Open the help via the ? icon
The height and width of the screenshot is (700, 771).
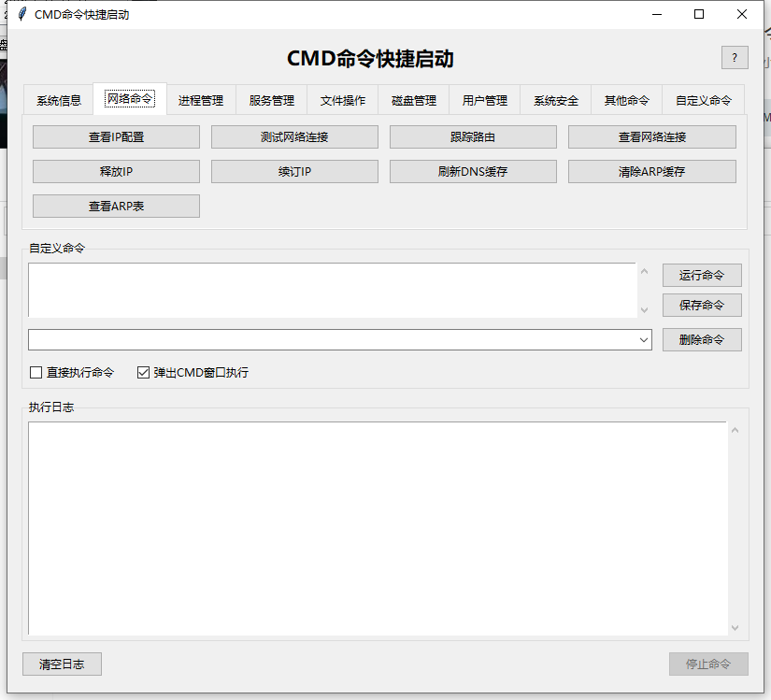tap(735, 57)
